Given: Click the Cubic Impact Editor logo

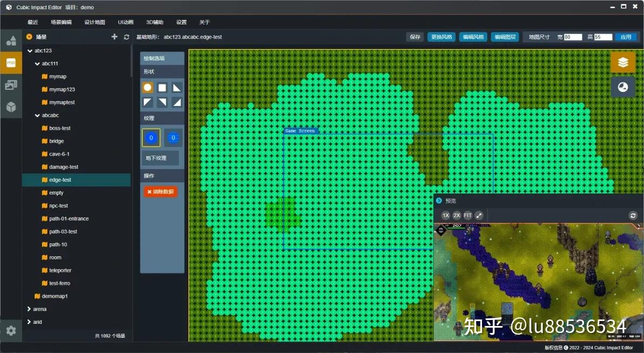Looking at the screenshot, I should tap(9, 8).
